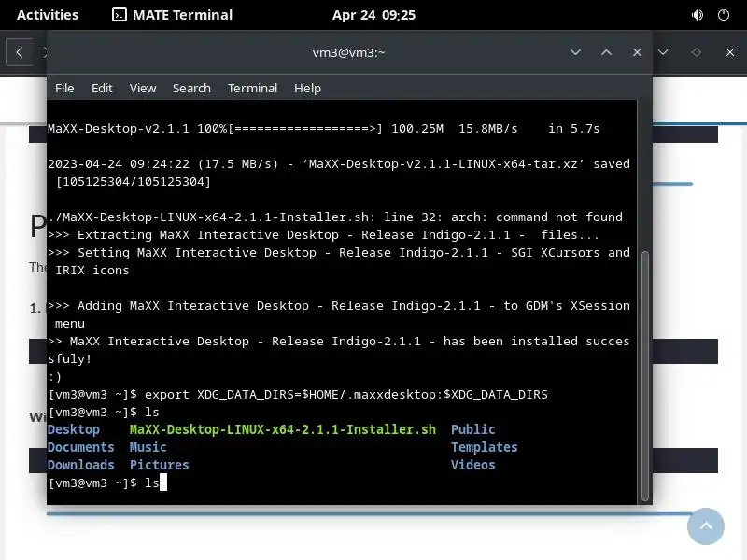Click the wget progress line showing 100.25M
Screen dimensions: 747x560
324,129
